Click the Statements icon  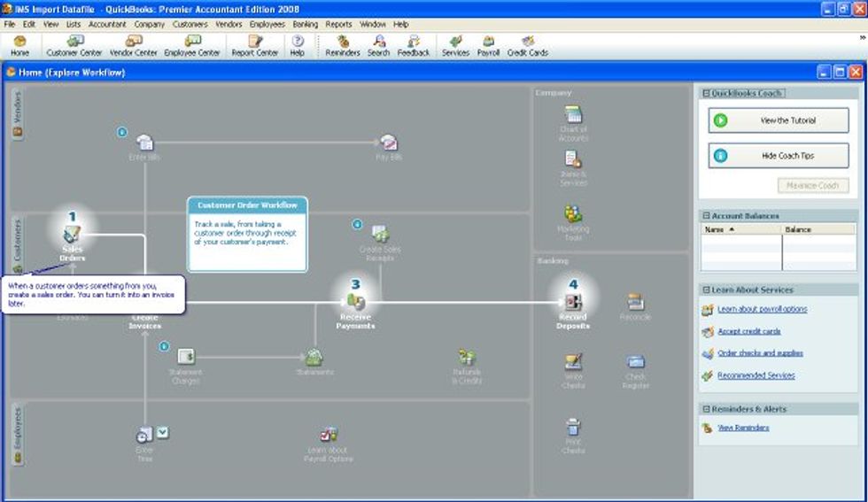[314, 357]
